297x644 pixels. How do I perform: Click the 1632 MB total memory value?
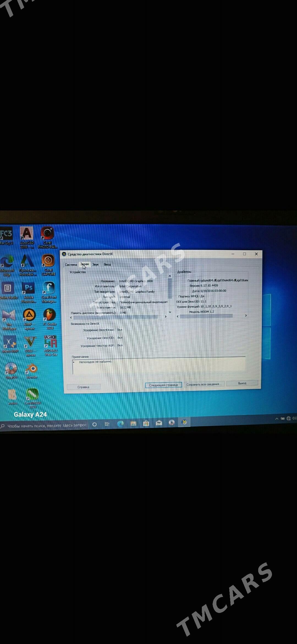(x=125, y=307)
